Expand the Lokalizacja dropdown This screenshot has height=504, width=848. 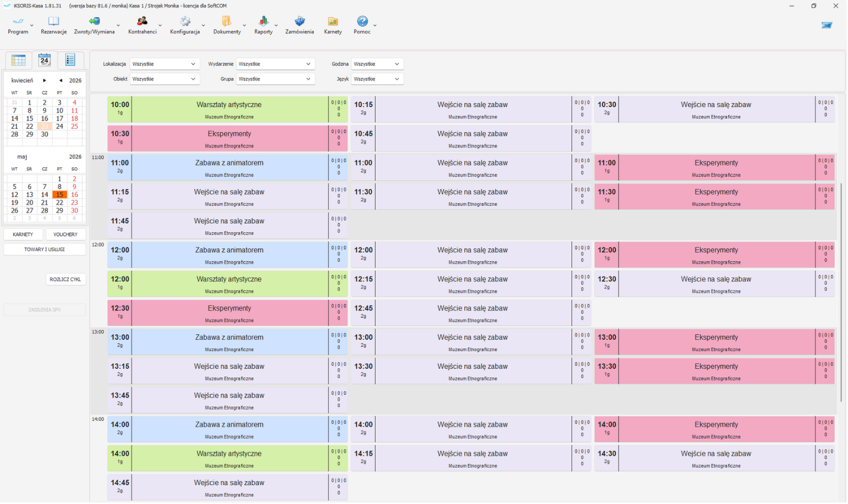[x=164, y=64]
